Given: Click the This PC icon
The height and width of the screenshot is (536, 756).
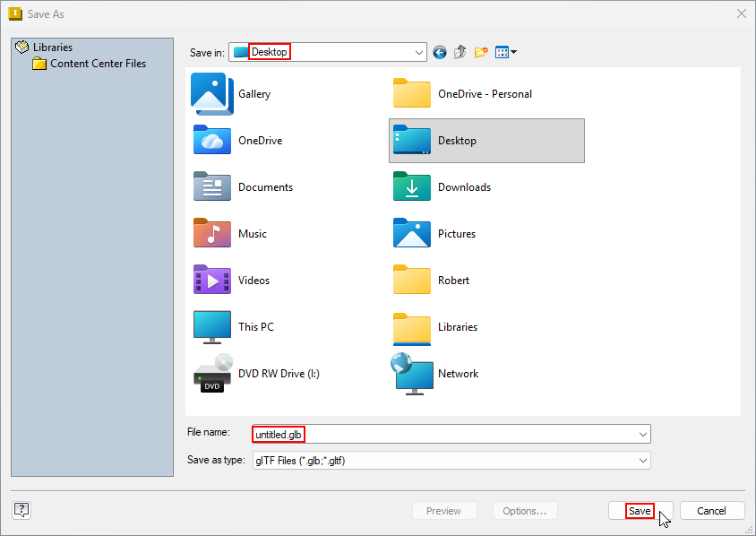Looking at the screenshot, I should [213, 327].
